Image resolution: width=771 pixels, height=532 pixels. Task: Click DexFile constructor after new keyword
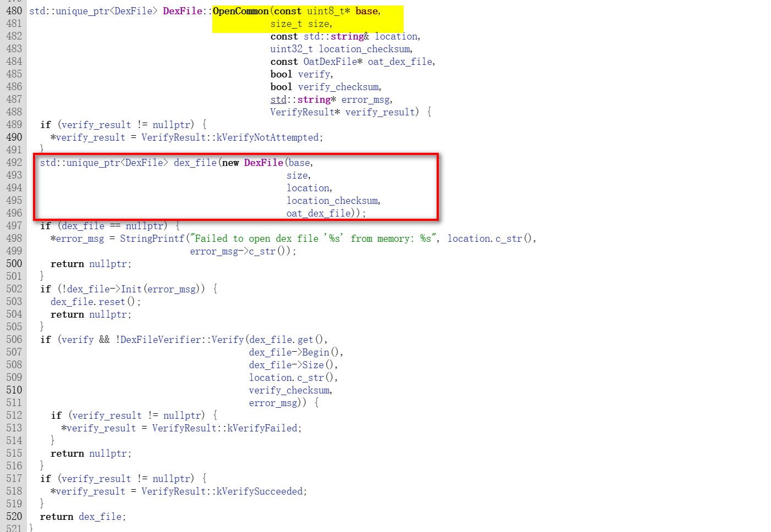pyautogui.click(x=264, y=163)
